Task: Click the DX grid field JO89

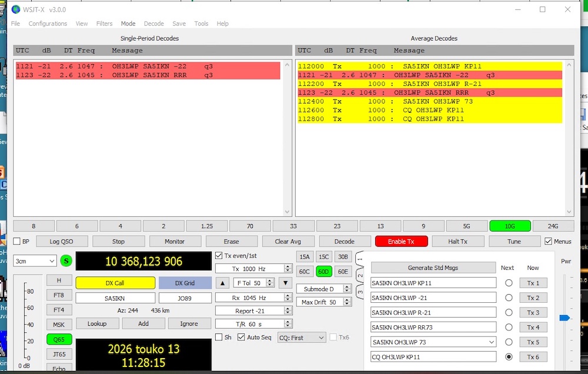Action: (x=185, y=298)
